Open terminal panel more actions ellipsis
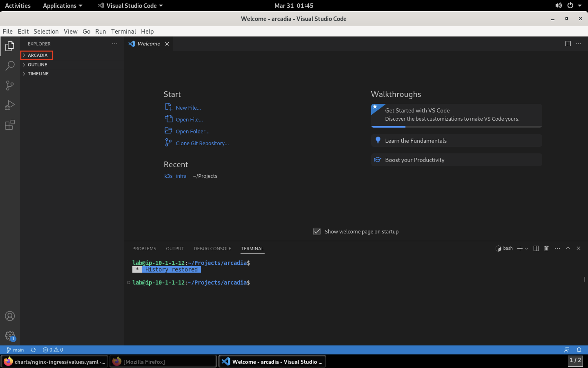Viewport: 588px width, 368px height. 557,248
